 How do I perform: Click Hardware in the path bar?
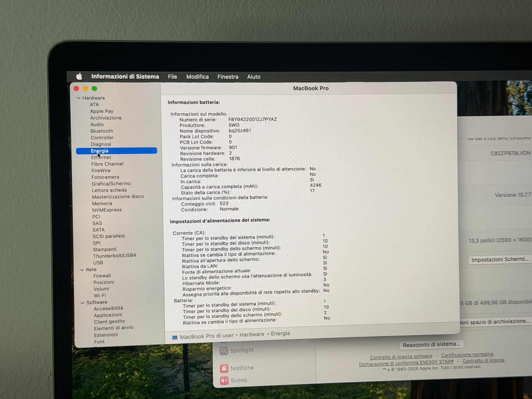[252, 335]
